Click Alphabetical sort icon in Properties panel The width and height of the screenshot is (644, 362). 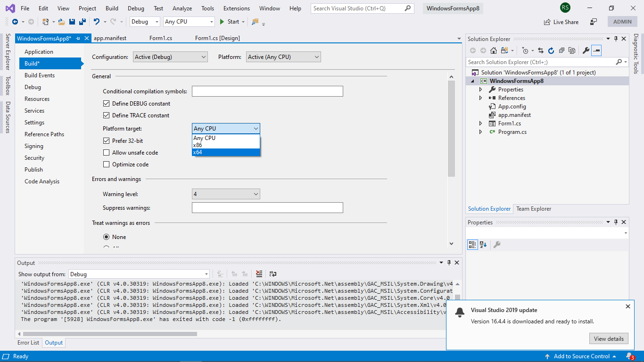point(483,245)
